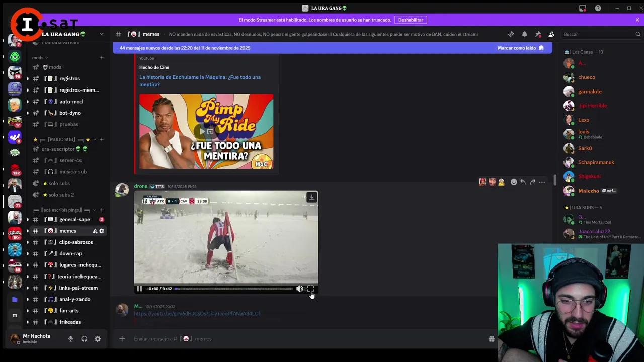Open the youtu.be link in the last message
Viewport: 644px width, 362px height.
click(x=197, y=314)
